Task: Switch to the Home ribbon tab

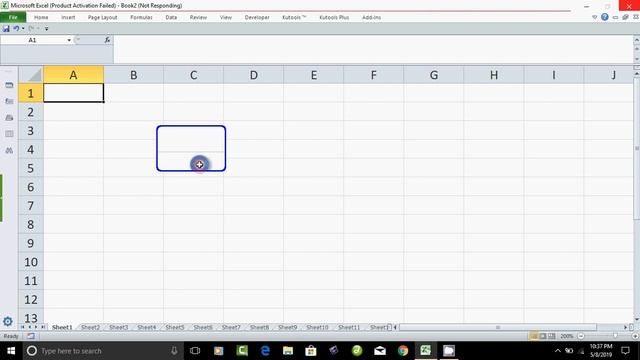Action: 41,18
